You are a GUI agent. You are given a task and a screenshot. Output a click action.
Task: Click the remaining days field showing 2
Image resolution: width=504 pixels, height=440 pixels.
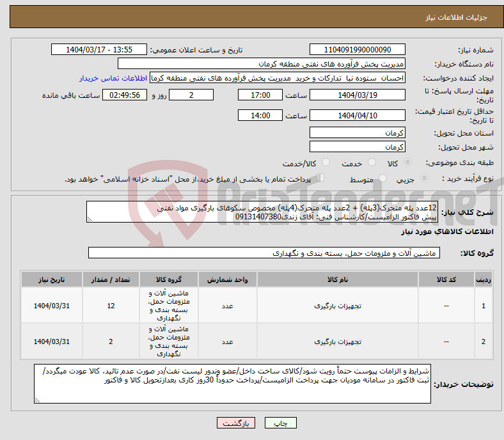click(x=191, y=95)
